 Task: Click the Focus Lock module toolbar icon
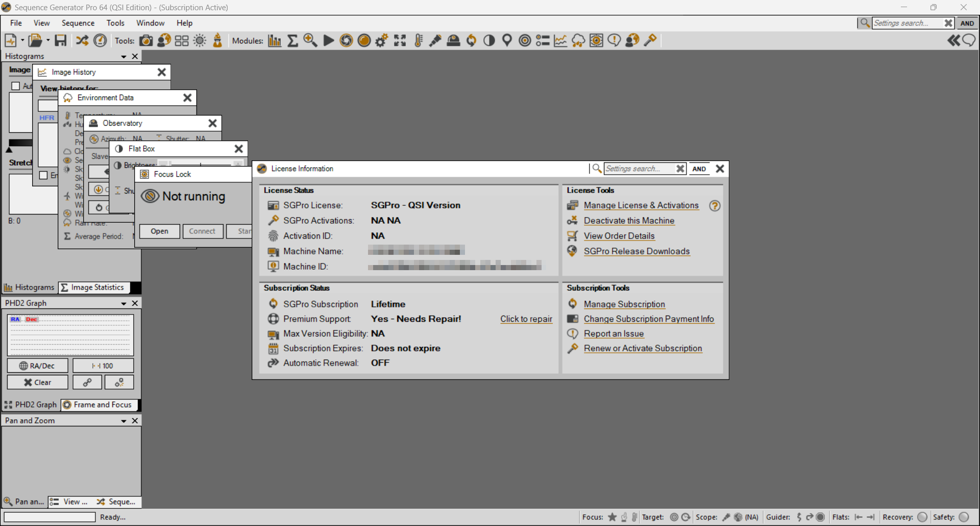click(596, 40)
